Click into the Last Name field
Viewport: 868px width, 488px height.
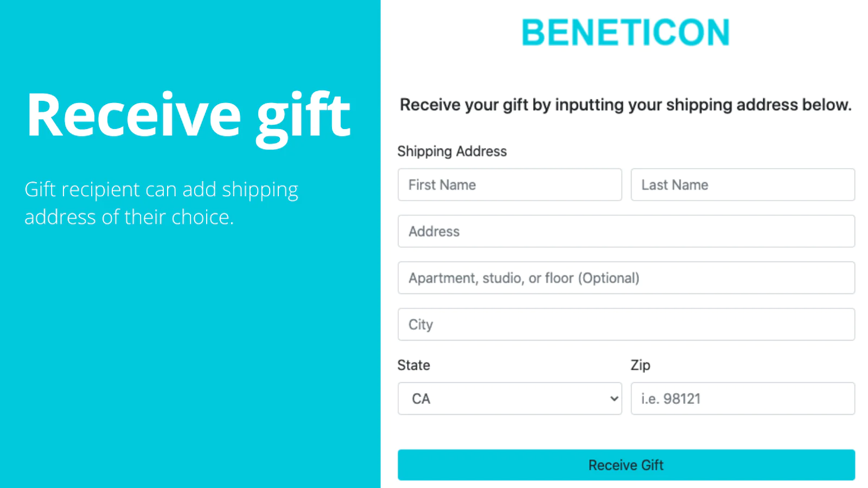click(x=742, y=185)
